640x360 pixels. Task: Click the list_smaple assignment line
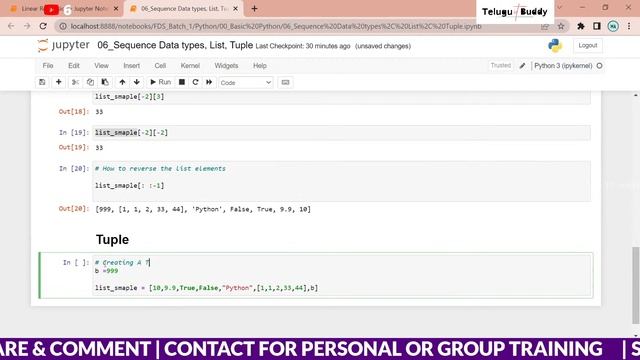(207, 288)
